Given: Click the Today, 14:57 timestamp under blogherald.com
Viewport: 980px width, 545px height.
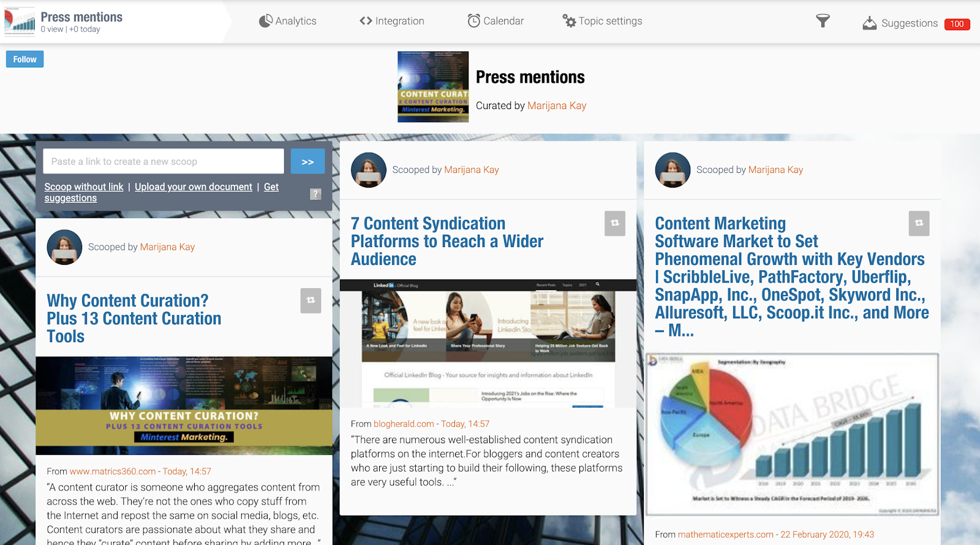Looking at the screenshot, I should pos(465,424).
